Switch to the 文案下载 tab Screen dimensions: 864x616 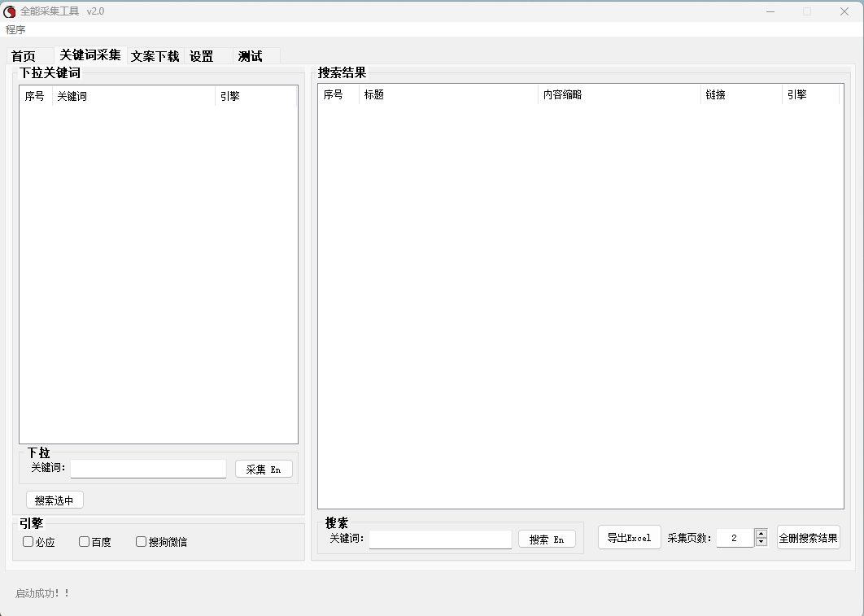coord(155,56)
